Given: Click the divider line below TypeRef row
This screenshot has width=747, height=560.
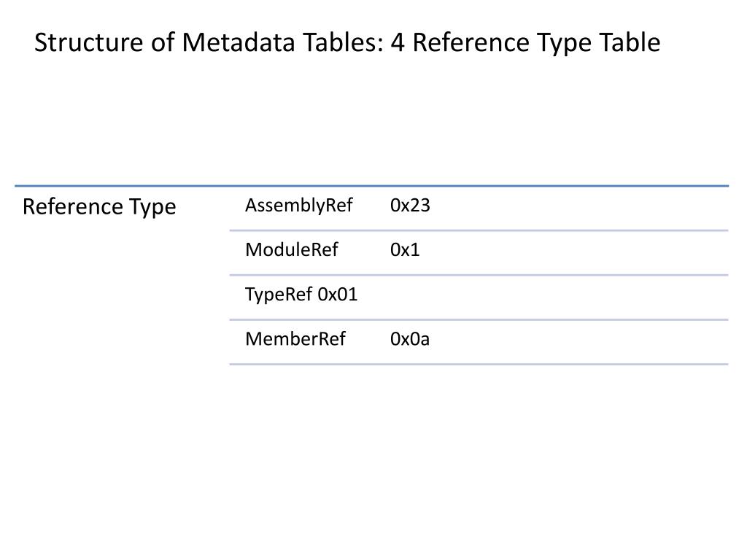Looking at the screenshot, I should (479, 319).
